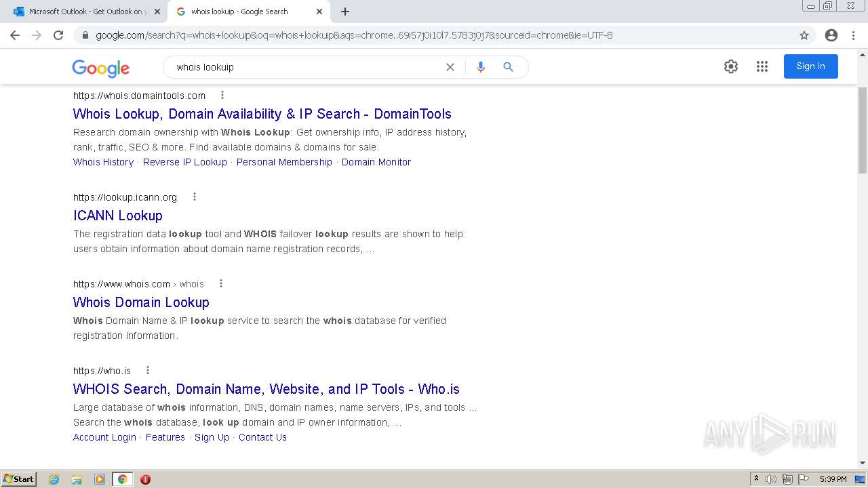View site info via the padlock icon
This screenshot has width=868, height=488.
tap(85, 35)
